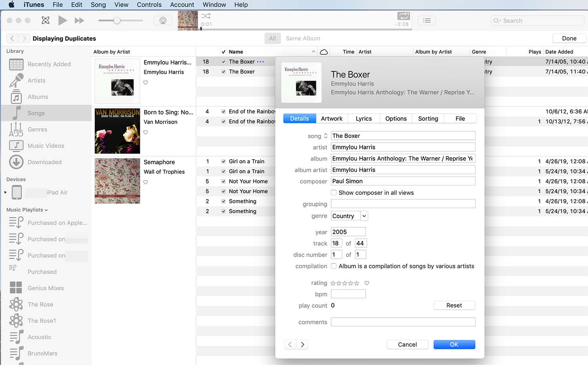The width and height of the screenshot is (588, 392).
Task: Click OK in the info dialog
Action: [454, 345]
